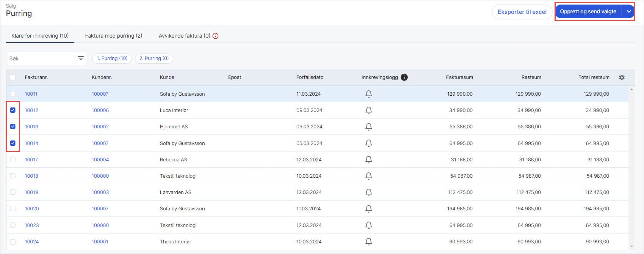Open collection log bell for Luca Interiør
Viewport: 644px width, 254px height.
pos(368,110)
